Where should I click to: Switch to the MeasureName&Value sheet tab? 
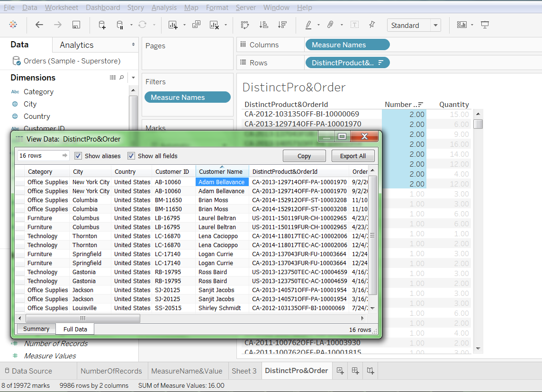(x=187, y=371)
